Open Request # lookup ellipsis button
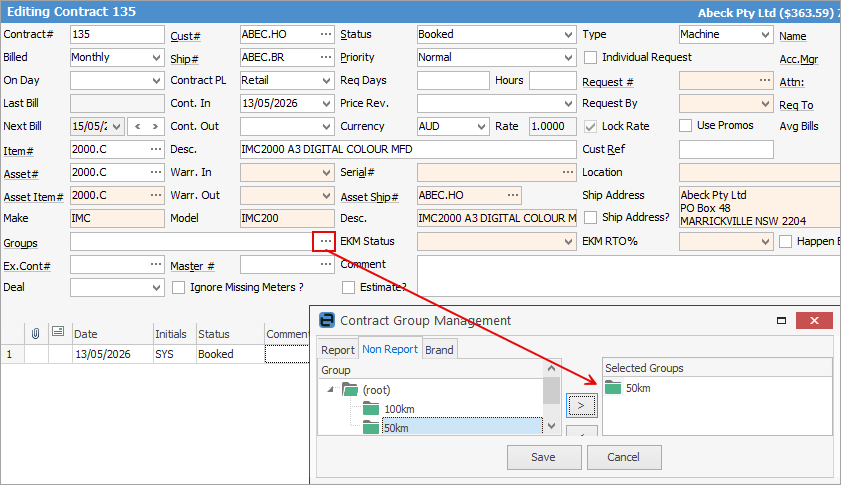Viewport: 841px width, 485px height. [x=764, y=80]
